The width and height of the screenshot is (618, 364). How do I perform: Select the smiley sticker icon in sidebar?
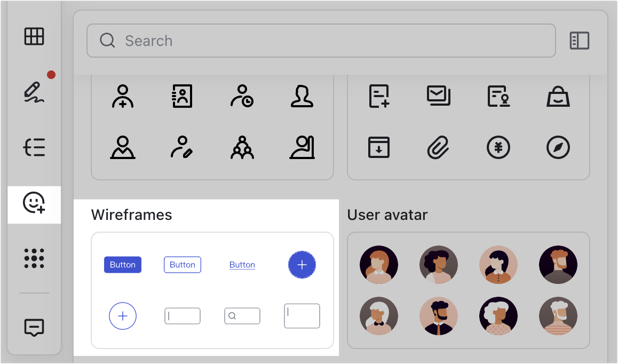click(x=34, y=203)
